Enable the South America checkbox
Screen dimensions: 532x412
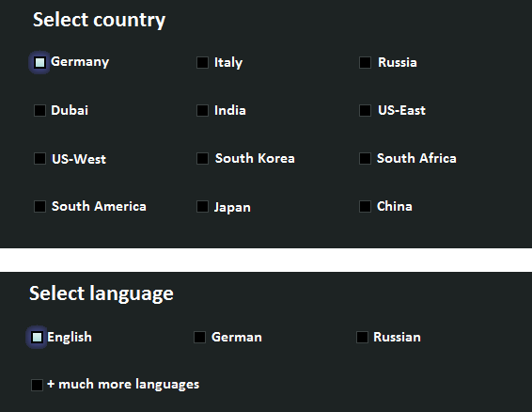(39, 206)
